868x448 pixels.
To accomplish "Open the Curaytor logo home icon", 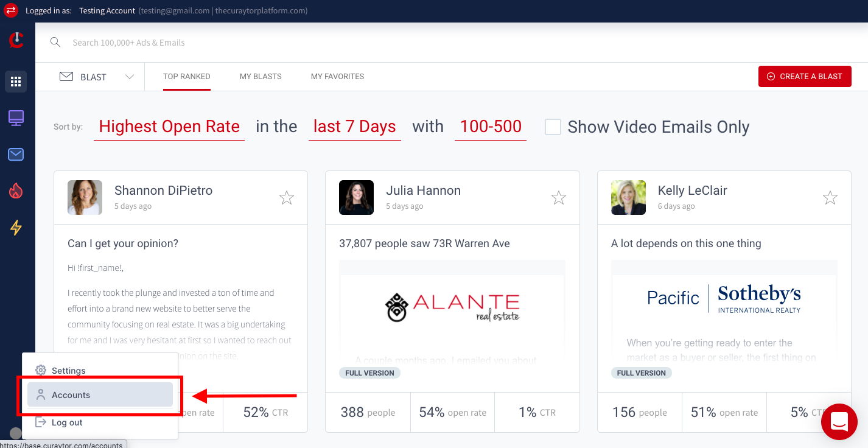I will pyautogui.click(x=16, y=41).
